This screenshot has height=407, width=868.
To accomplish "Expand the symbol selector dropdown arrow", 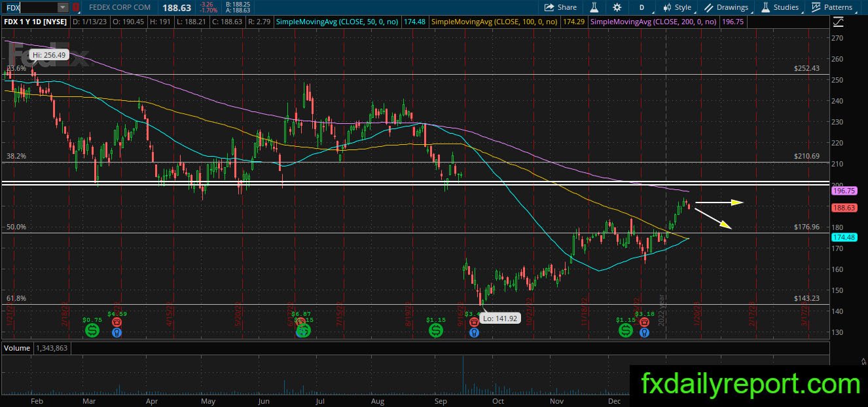I will (x=63, y=7).
